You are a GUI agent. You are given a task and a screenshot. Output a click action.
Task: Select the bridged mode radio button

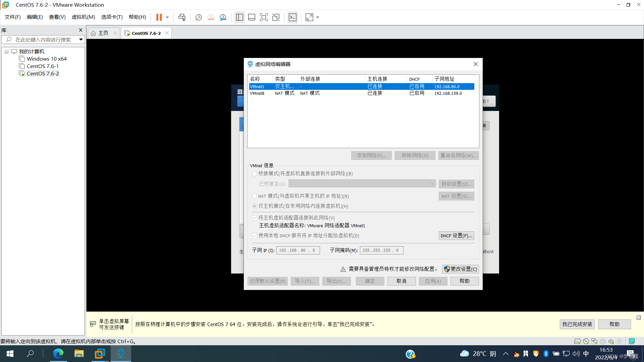(x=255, y=174)
